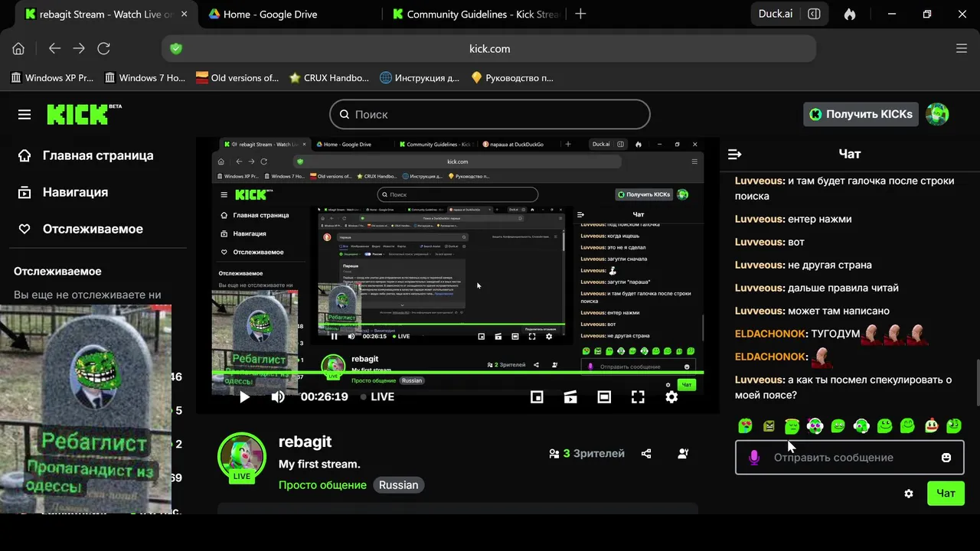Click the kick.com address bar
This screenshot has width=980, height=551.
click(489, 48)
